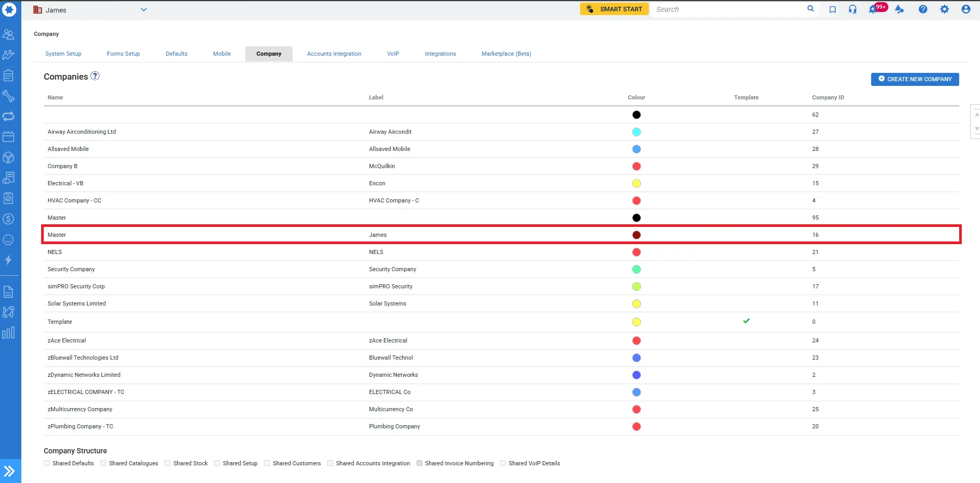Click the search magnifier icon
The width and height of the screenshot is (980, 483).
click(810, 9)
